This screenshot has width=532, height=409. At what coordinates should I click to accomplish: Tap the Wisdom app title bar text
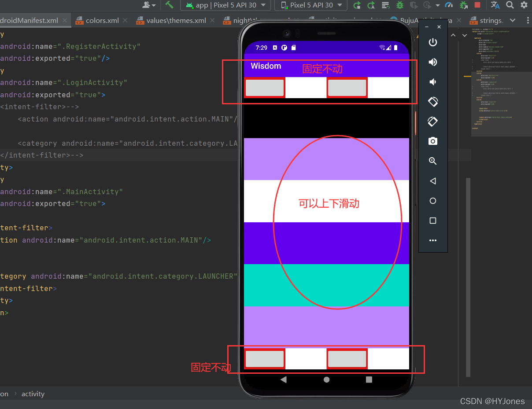coord(266,66)
